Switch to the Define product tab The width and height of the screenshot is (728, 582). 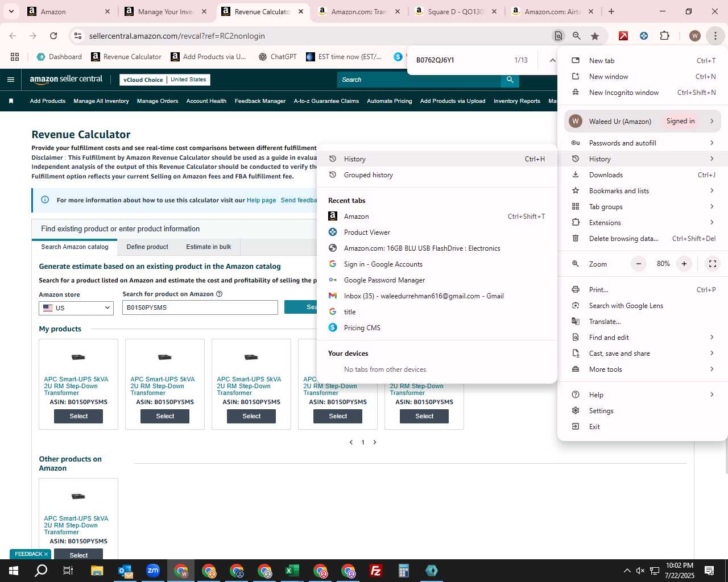click(147, 247)
